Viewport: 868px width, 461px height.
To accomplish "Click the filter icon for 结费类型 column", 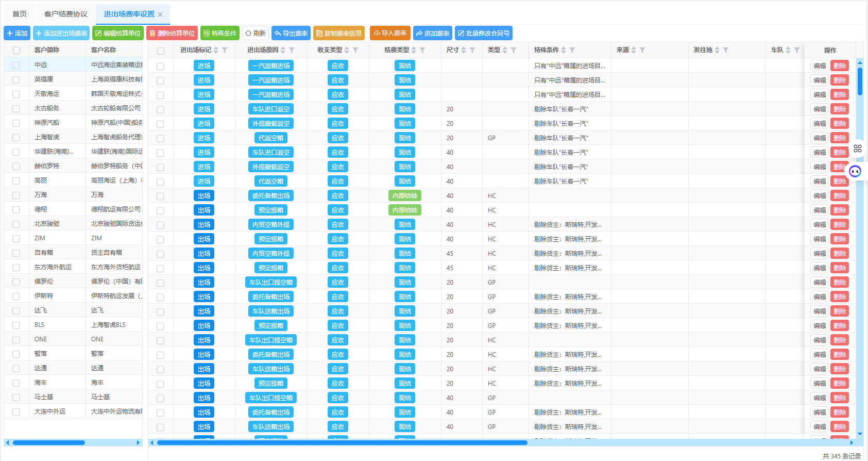I will pos(422,51).
